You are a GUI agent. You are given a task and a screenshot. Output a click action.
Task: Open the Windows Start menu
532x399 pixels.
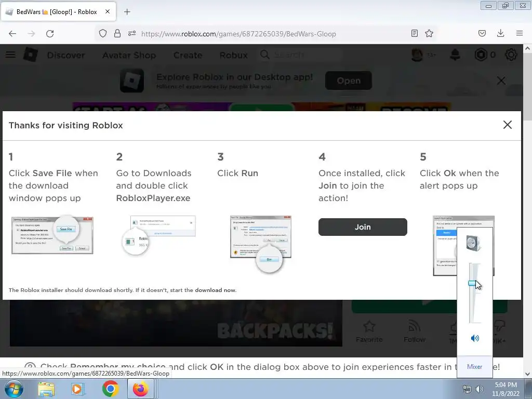coord(14,389)
